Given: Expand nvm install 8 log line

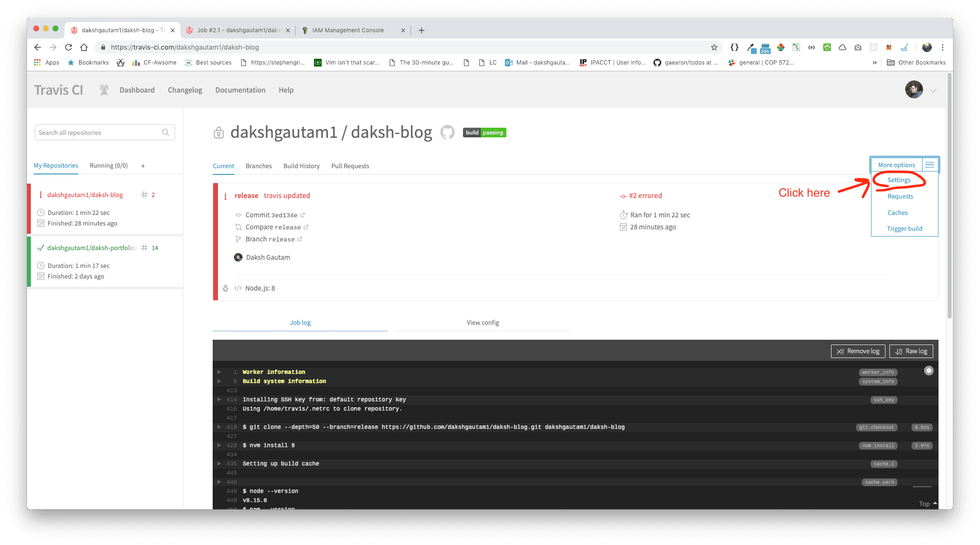Looking at the screenshot, I should point(219,445).
